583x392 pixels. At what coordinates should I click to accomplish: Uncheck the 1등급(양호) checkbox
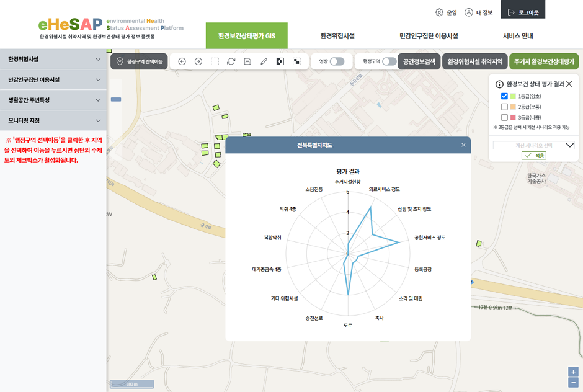click(x=504, y=96)
